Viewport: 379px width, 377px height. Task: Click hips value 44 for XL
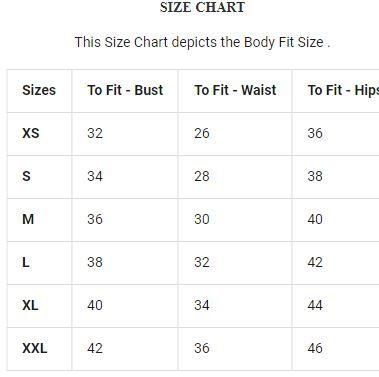315,305
